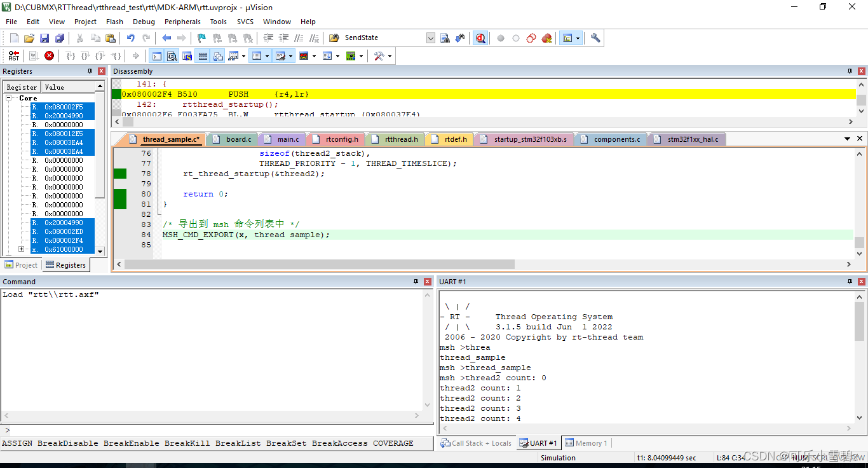Enable/disable breakpoint using hollow circle icon
The height and width of the screenshot is (468, 868).
[516, 38]
